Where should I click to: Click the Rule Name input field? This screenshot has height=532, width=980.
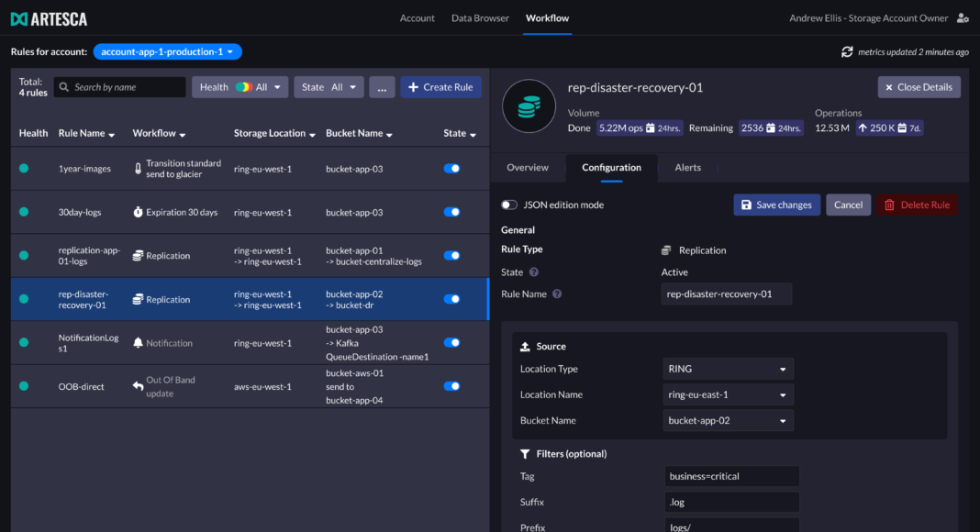click(726, 294)
